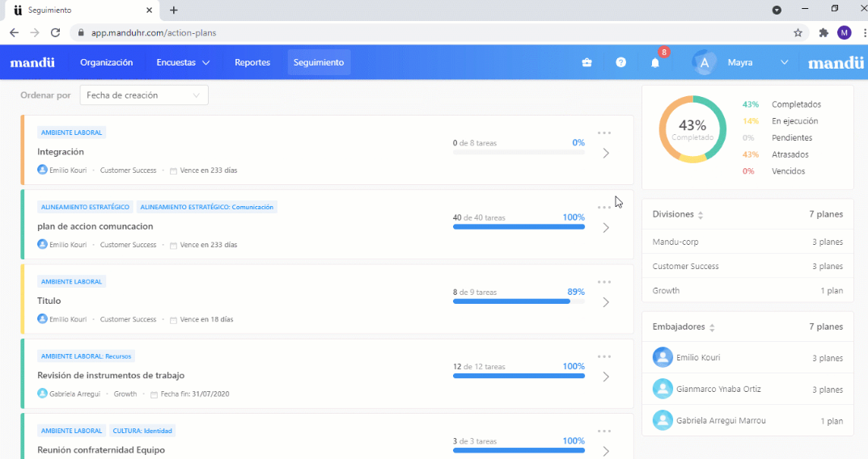This screenshot has width=868, height=459.
Task: Select the Seguimiento browser tab
Action: click(83, 11)
